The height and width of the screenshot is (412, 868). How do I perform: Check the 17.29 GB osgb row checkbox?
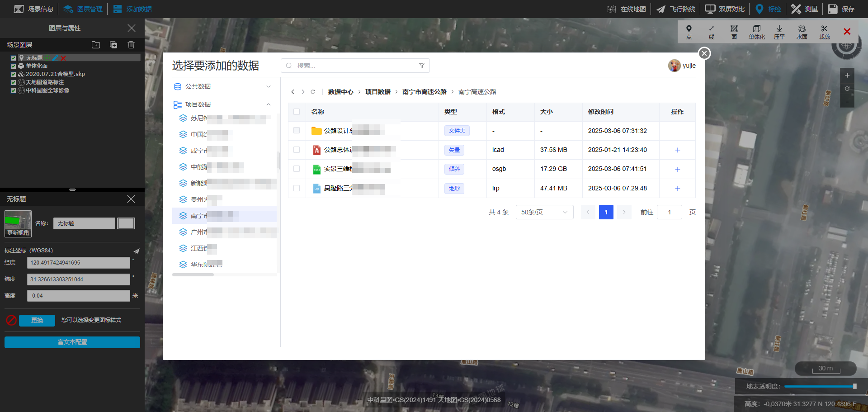pyautogui.click(x=297, y=169)
